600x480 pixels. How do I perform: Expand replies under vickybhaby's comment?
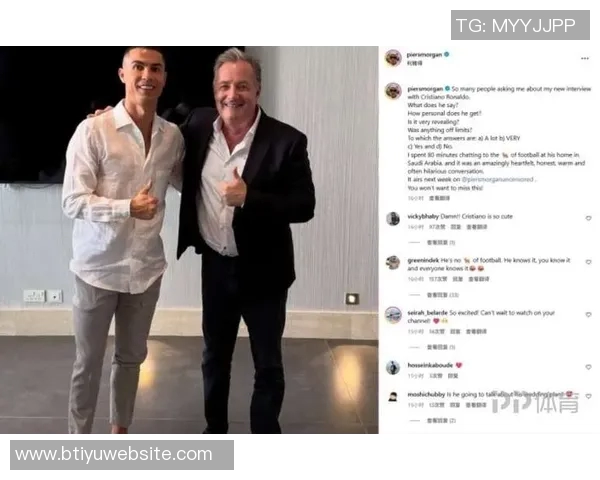(441, 243)
